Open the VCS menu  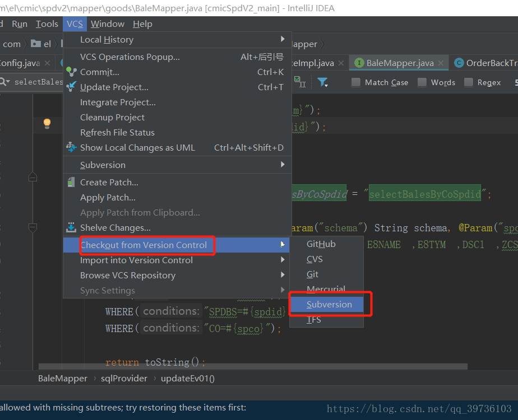75,24
